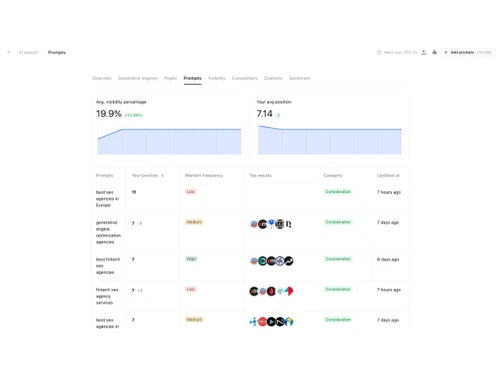500x375 pixels.
Task: Switch to the Overview tab
Action: click(102, 78)
